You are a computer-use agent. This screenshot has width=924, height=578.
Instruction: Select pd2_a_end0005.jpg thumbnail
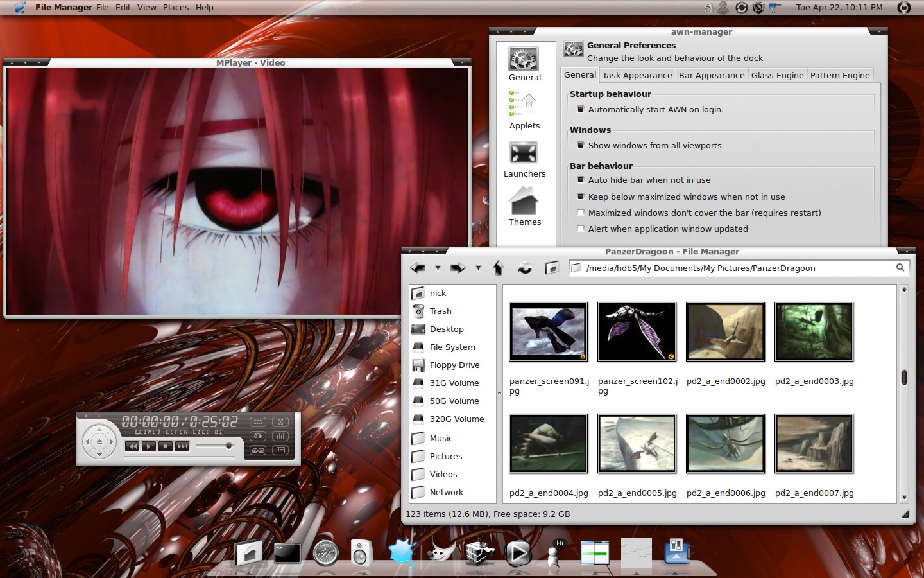637,444
